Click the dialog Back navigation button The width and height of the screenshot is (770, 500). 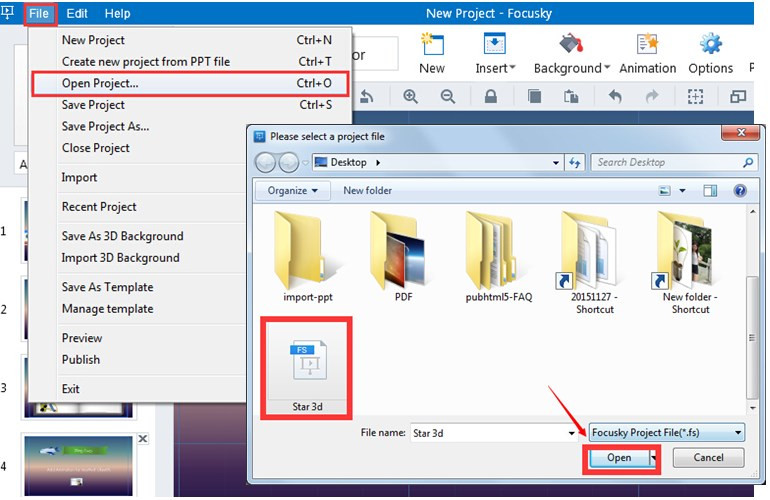266,163
